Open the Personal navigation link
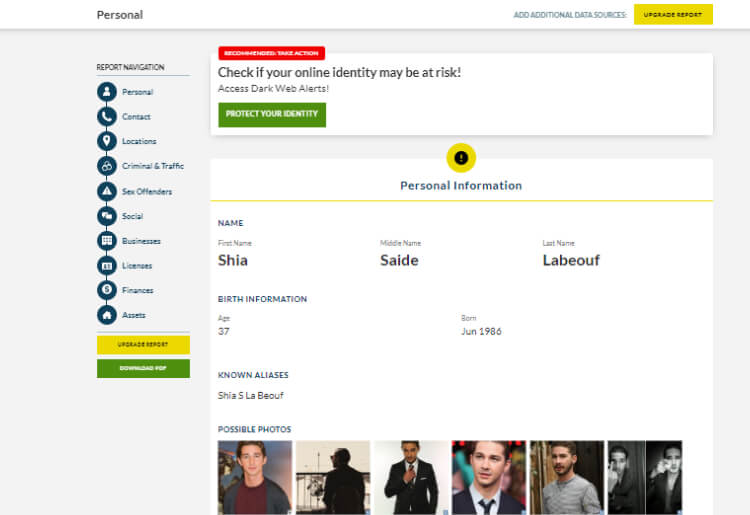Viewport: 750px width, 515px height. point(137,92)
